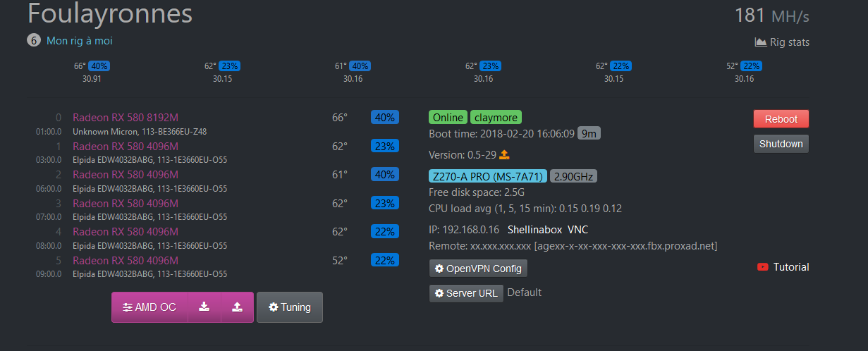Click the green claymore miner badge
Screen dimensions: 868x351
(x=495, y=117)
